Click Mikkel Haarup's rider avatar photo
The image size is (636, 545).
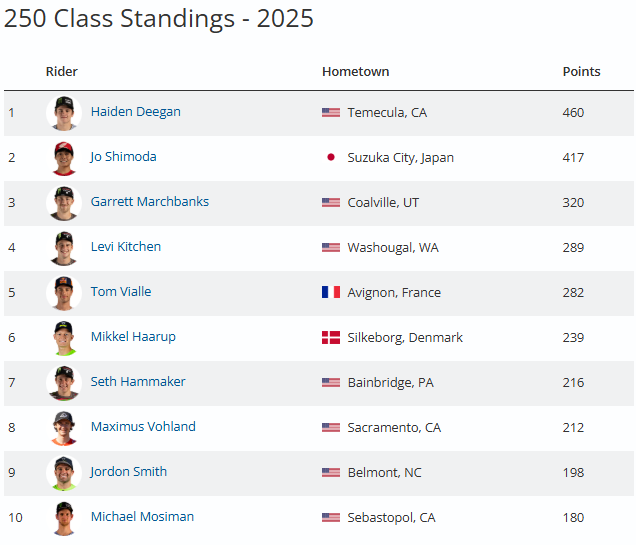63,338
